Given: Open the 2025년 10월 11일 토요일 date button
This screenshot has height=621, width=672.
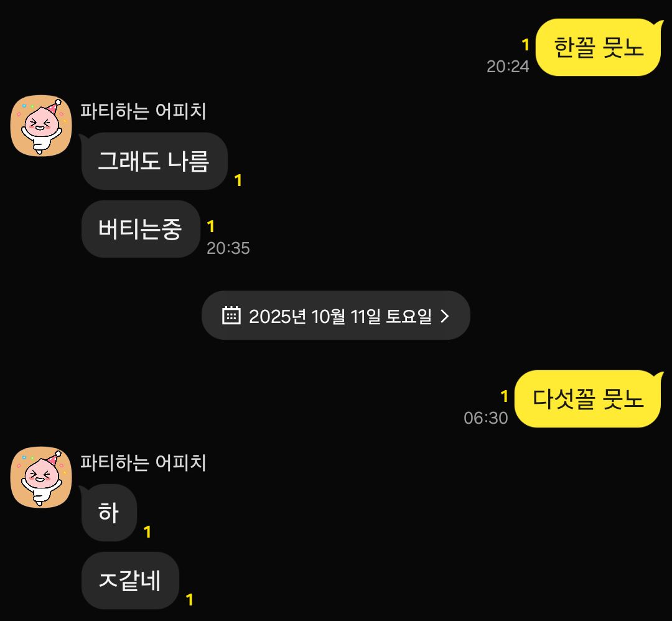Looking at the screenshot, I should pyautogui.click(x=336, y=315).
